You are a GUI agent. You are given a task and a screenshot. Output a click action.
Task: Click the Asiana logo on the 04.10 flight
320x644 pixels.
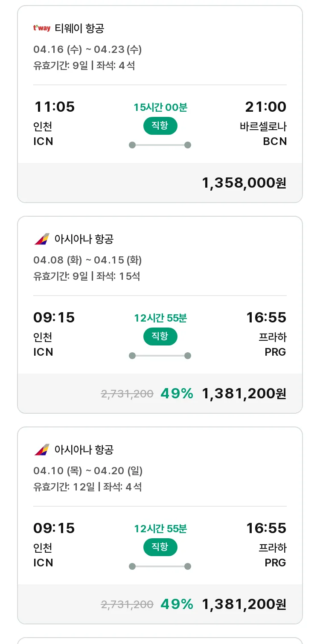point(42,450)
